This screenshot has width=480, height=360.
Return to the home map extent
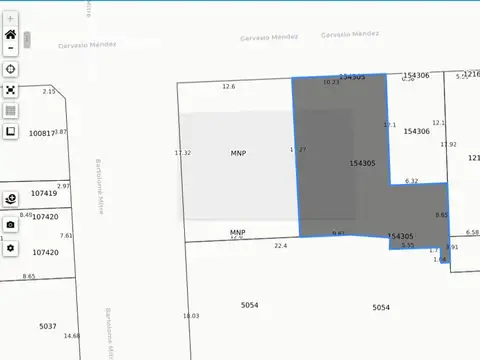[x=10, y=34]
